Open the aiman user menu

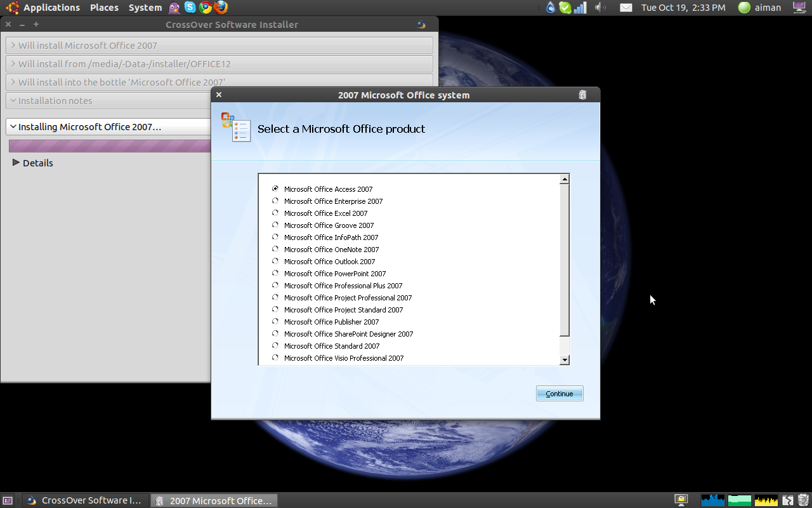[x=768, y=8]
